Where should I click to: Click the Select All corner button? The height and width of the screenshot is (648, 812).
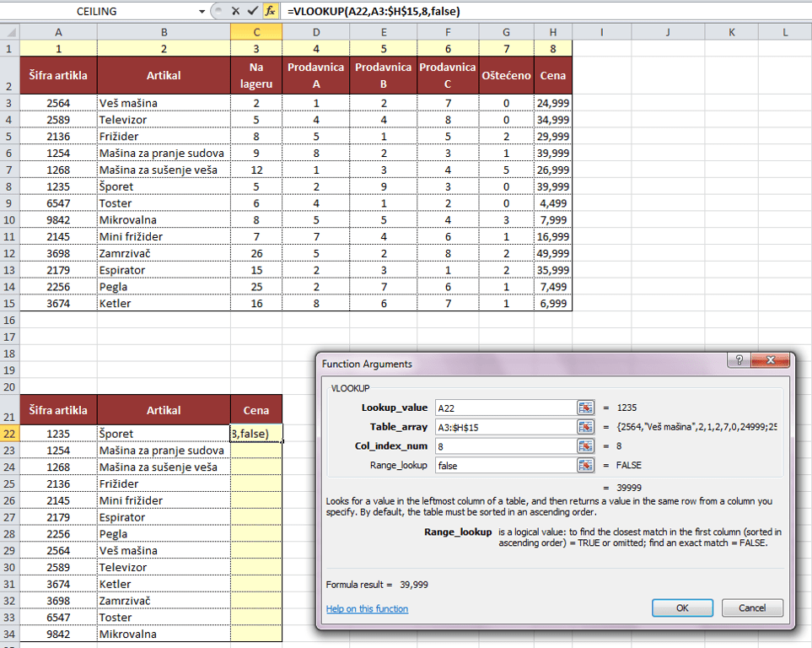(10, 32)
